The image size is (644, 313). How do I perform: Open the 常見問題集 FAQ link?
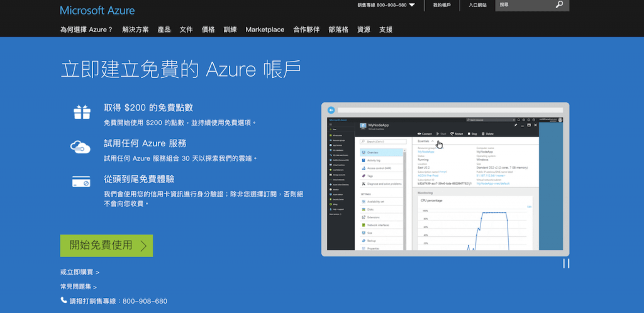(79, 287)
